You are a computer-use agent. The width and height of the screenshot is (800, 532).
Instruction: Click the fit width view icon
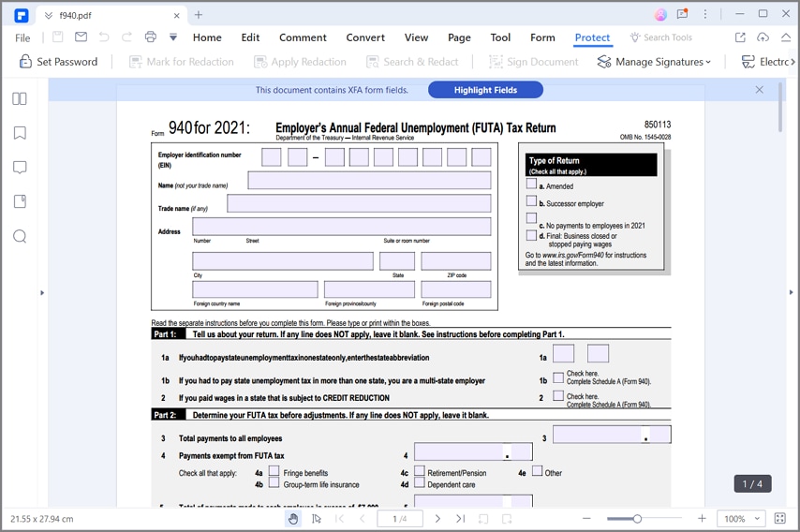coord(507,519)
